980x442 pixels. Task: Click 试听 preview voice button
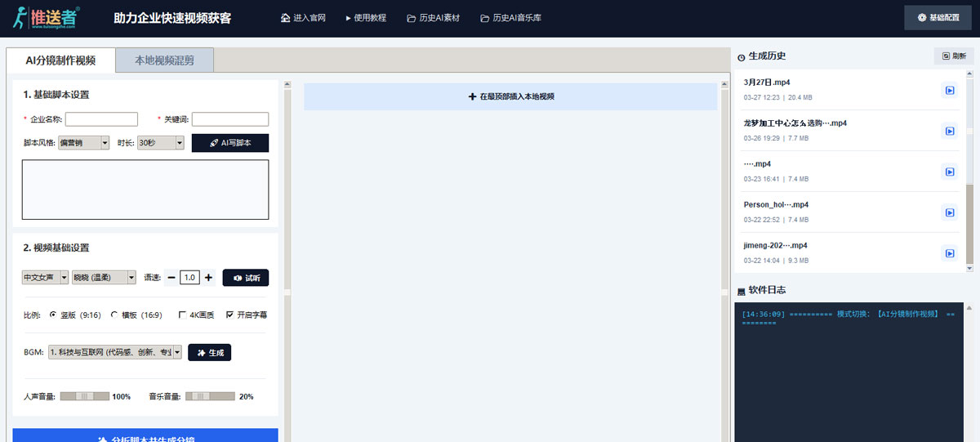point(246,278)
